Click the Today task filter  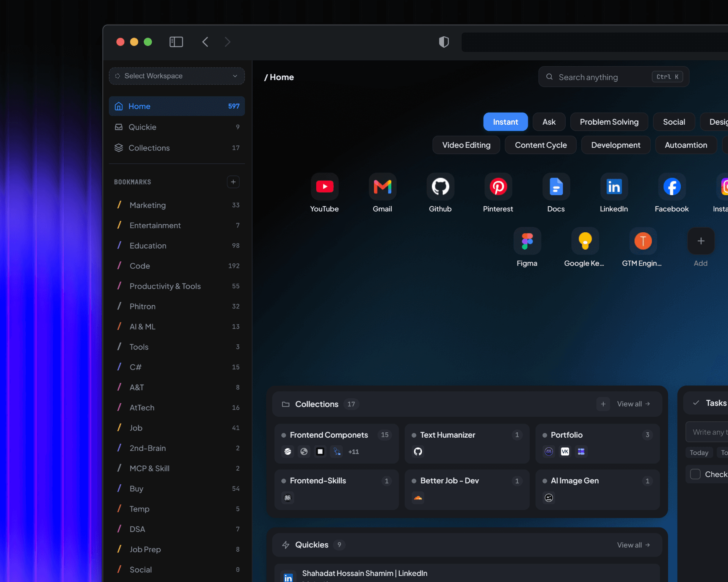pos(699,452)
